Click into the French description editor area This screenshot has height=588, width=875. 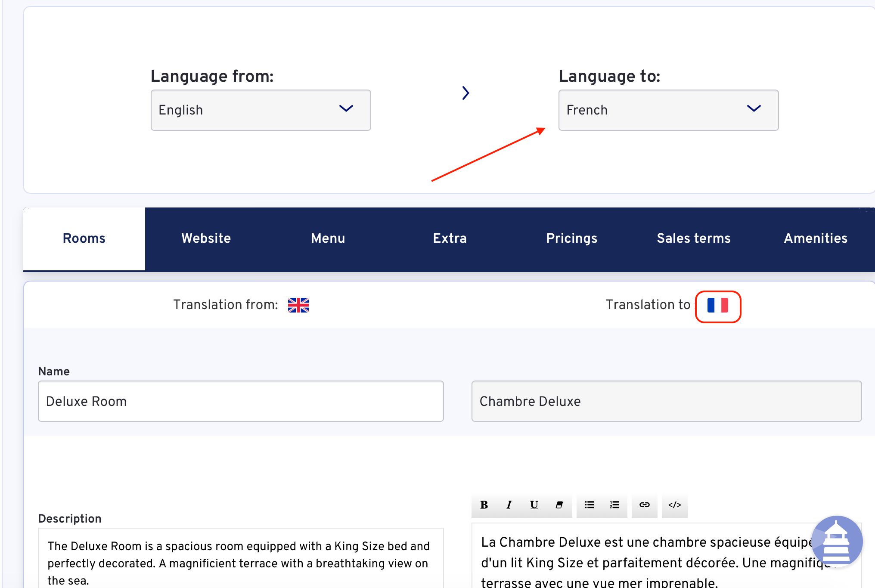[x=667, y=556]
